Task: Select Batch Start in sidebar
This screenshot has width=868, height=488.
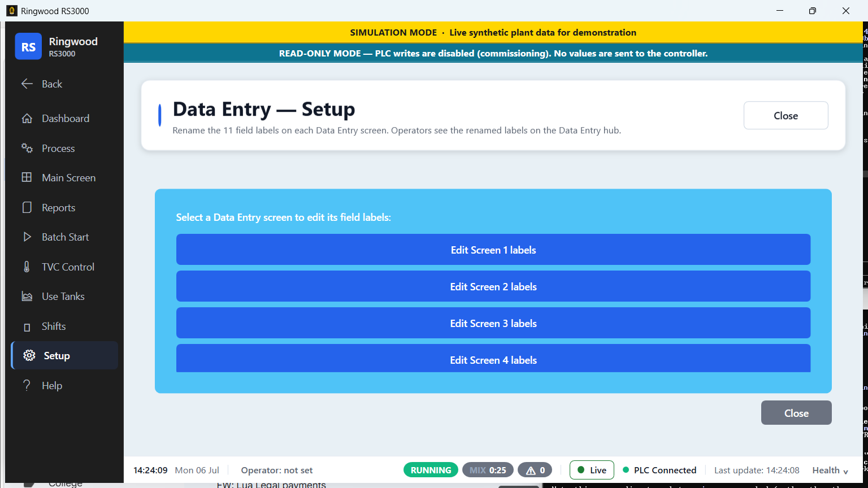Action: point(64,237)
